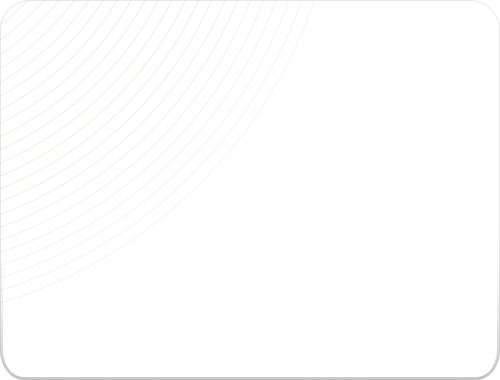Select the gray bottom border of the card
This screenshot has height=380, width=500.
(x=250, y=378)
